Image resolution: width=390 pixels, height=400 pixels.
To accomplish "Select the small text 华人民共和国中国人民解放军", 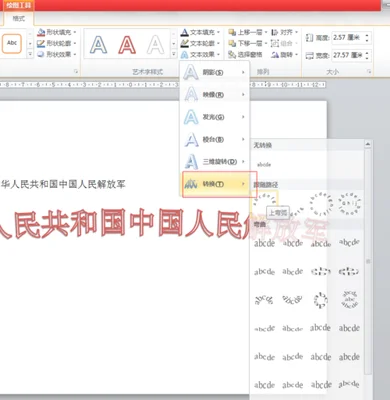I will point(63,184).
